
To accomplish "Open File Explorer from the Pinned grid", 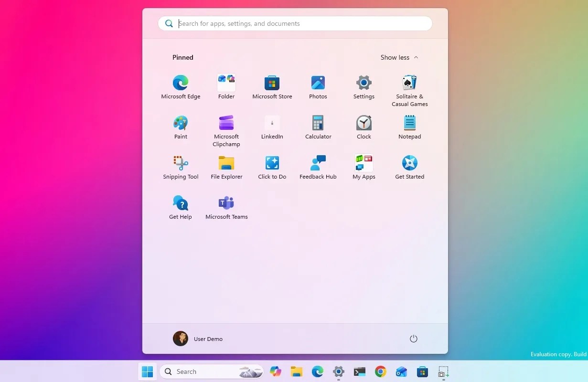I will point(226,167).
